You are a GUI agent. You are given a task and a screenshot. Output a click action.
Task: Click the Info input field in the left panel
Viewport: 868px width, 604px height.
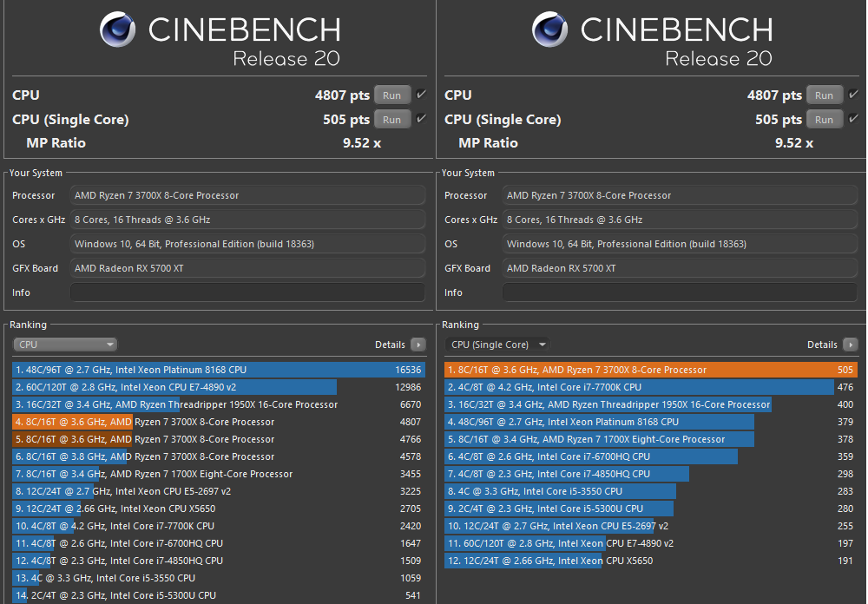pyautogui.click(x=247, y=292)
